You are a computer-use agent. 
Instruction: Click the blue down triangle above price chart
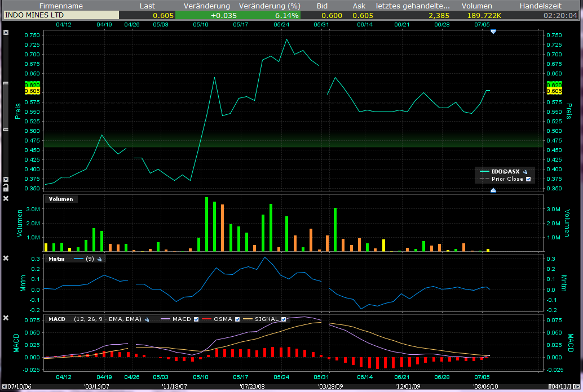pos(493,32)
